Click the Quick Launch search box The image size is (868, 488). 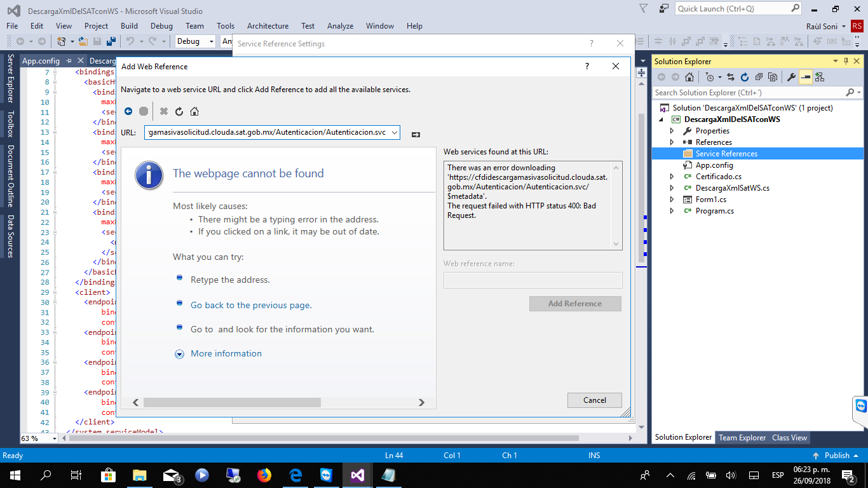pyautogui.click(x=738, y=8)
